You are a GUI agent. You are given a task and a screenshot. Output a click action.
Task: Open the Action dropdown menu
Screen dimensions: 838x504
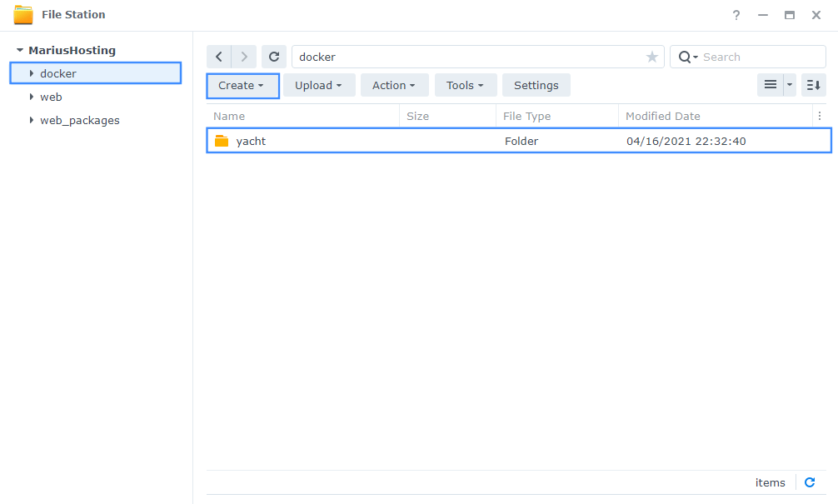point(394,86)
